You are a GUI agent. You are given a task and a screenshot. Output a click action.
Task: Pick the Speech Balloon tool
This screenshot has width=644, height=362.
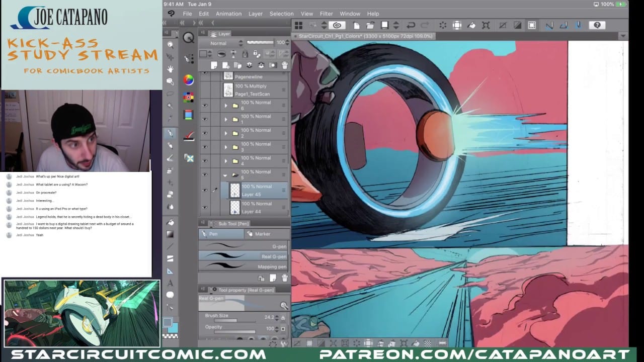pos(170,295)
